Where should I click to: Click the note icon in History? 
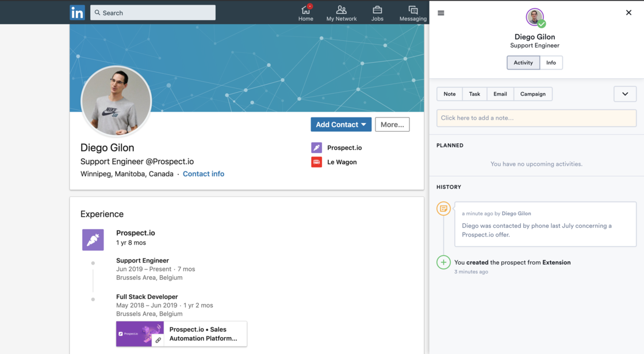click(x=443, y=209)
